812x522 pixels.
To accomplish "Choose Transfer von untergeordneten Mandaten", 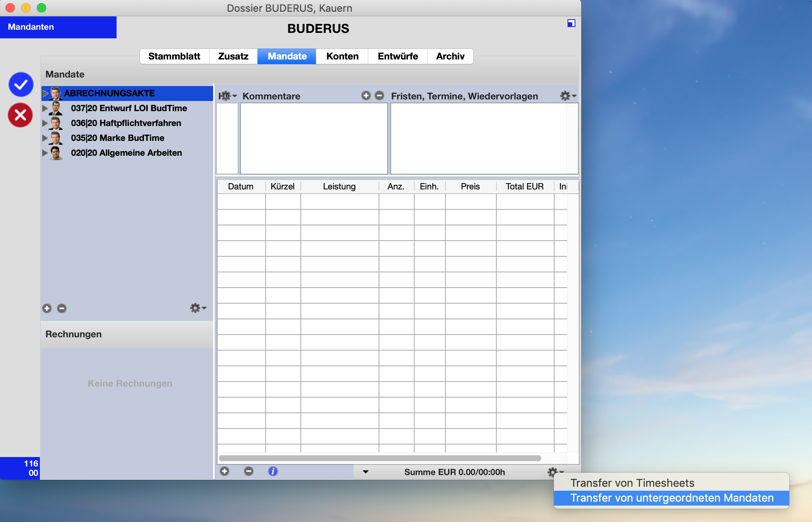I will click(x=671, y=498).
